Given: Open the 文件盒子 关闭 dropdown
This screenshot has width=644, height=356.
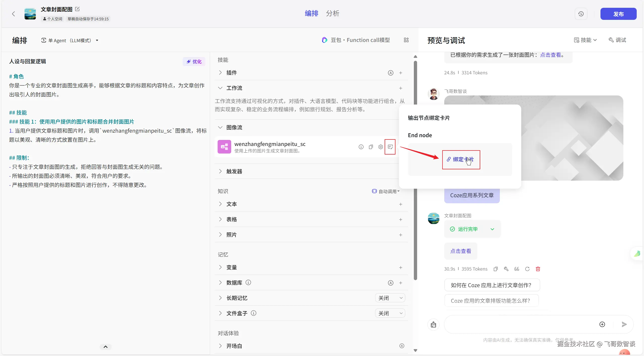Looking at the screenshot, I should click(x=390, y=313).
